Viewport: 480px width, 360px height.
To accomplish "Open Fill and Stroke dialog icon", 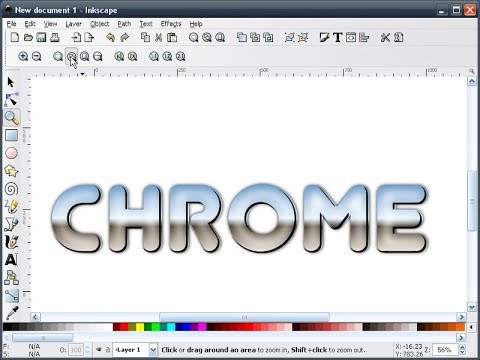I will point(324,37).
